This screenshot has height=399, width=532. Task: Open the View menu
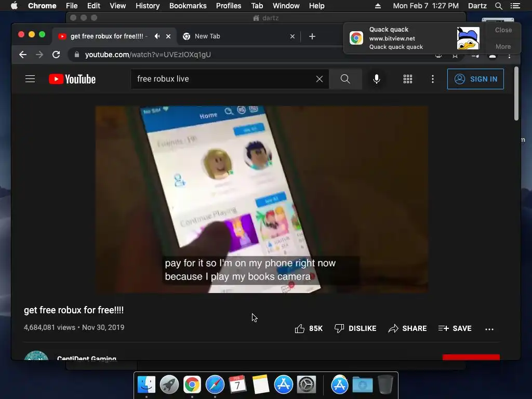(x=118, y=6)
